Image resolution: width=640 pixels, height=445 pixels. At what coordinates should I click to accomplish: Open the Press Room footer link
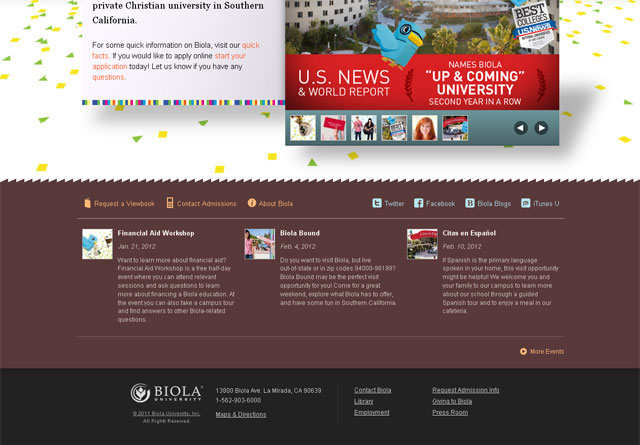[450, 412]
